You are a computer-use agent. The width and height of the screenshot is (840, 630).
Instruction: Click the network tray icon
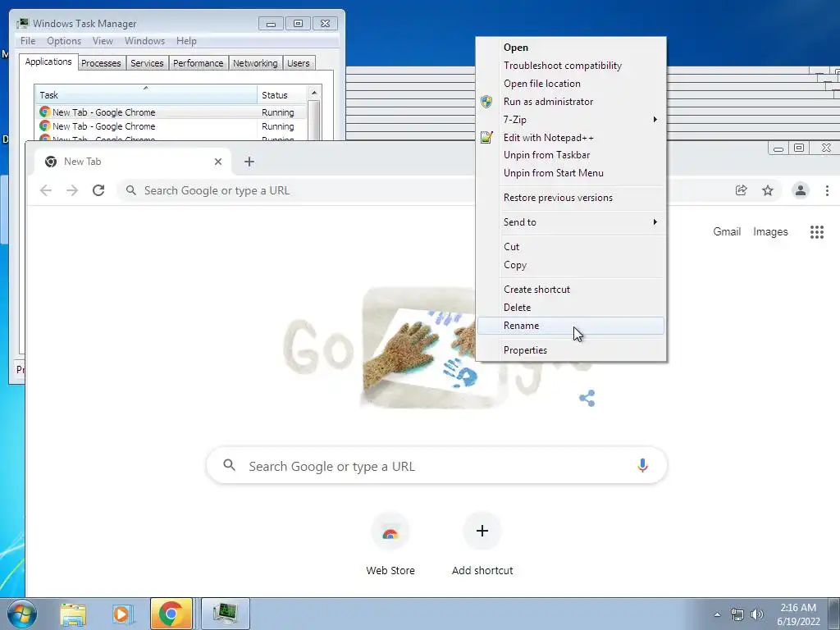pyautogui.click(x=737, y=614)
